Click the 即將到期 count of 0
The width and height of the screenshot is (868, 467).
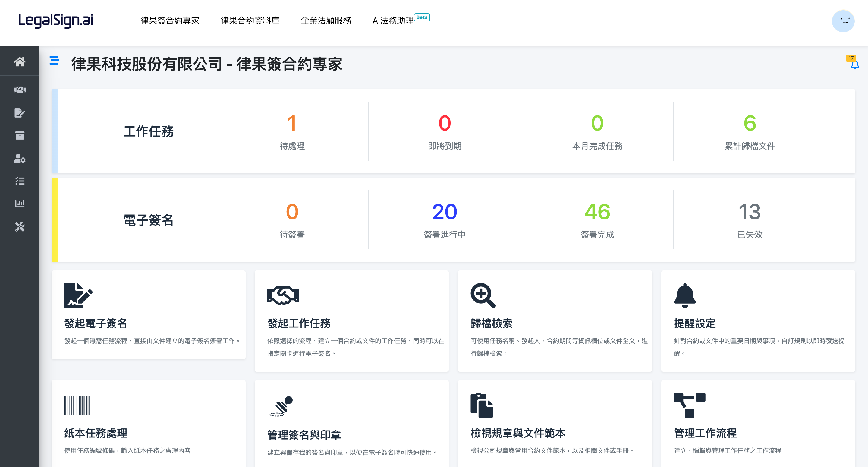[445, 123]
